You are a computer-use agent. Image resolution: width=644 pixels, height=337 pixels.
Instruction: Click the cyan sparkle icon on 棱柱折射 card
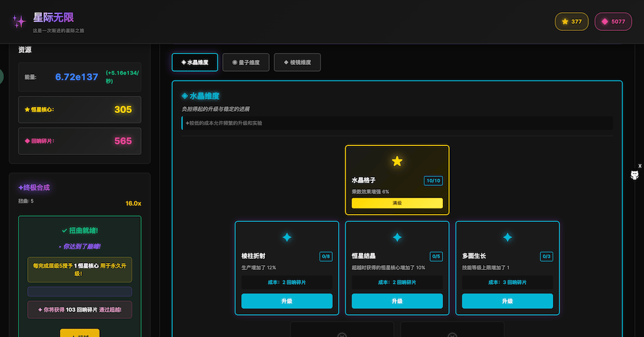point(287,237)
